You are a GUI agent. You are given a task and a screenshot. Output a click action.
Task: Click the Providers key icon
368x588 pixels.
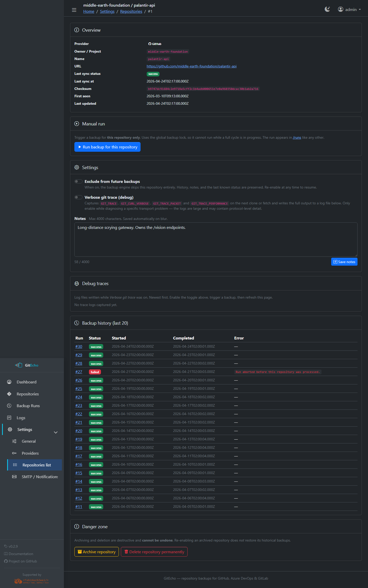14,453
